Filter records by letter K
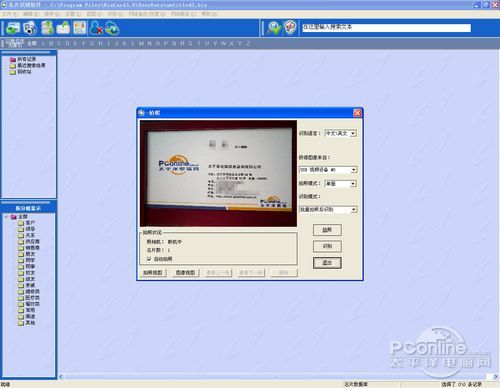This screenshot has width=500, height=388. pos(125,43)
